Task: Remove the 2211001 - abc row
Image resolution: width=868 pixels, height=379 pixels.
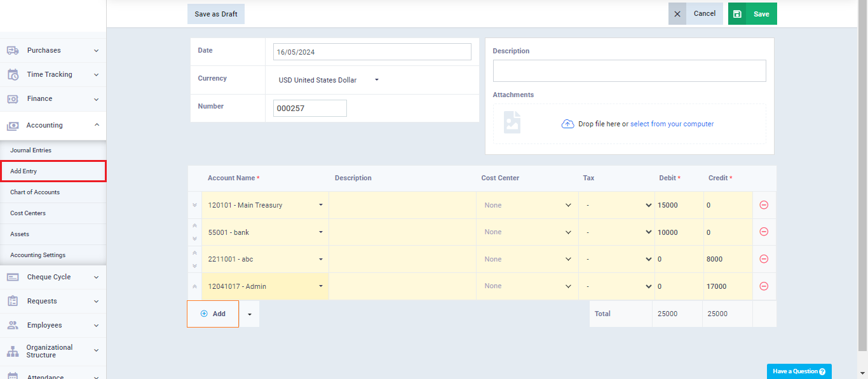Action: point(764,259)
